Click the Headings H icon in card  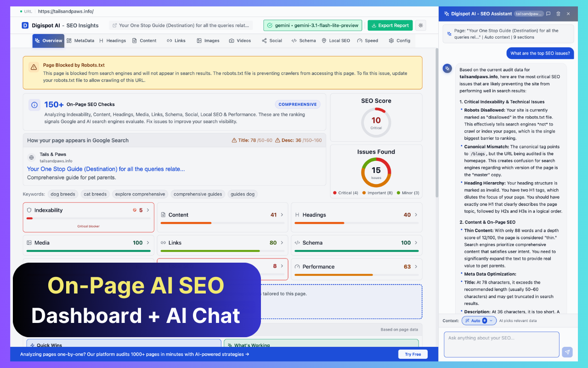click(x=297, y=215)
